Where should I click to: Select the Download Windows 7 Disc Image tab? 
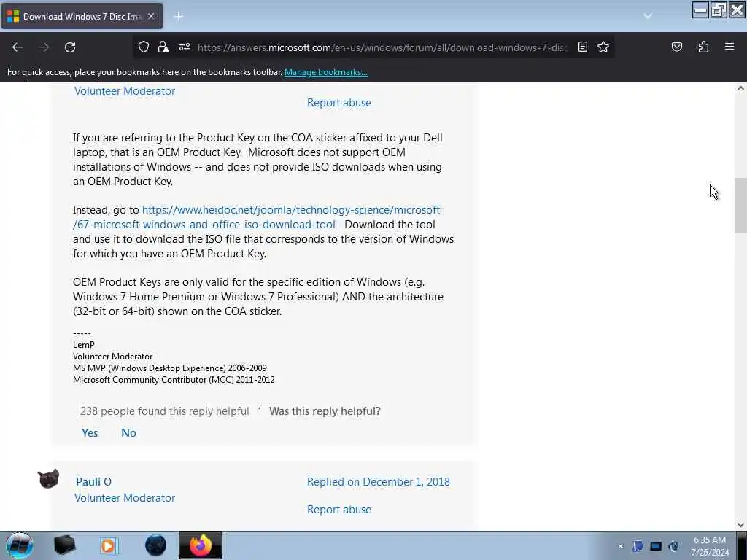point(82,16)
